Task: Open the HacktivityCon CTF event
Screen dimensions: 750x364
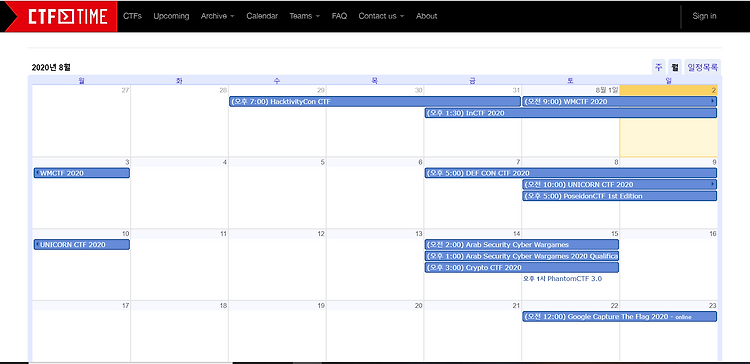Action: 375,101
